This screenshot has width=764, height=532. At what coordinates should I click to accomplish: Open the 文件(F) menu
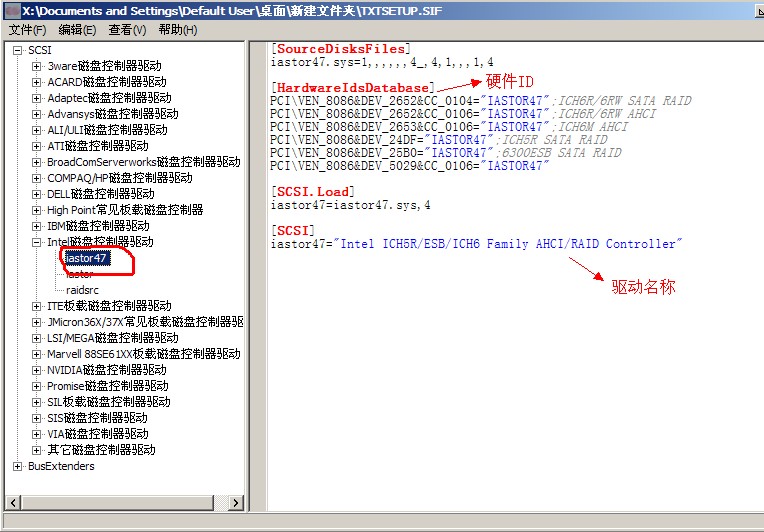[x=28, y=30]
